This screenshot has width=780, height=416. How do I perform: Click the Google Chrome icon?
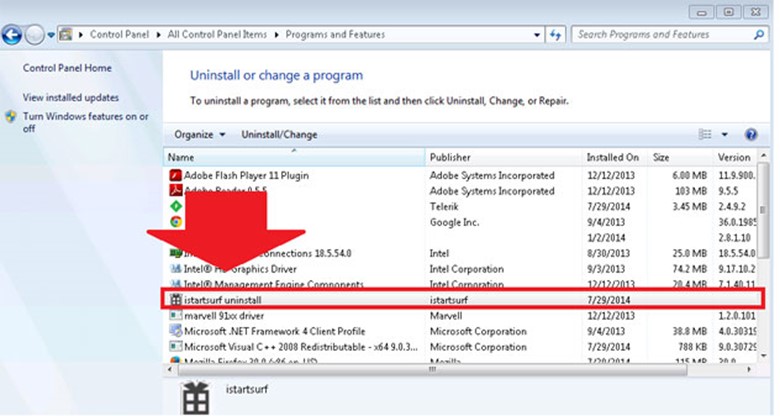click(x=176, y=221)
